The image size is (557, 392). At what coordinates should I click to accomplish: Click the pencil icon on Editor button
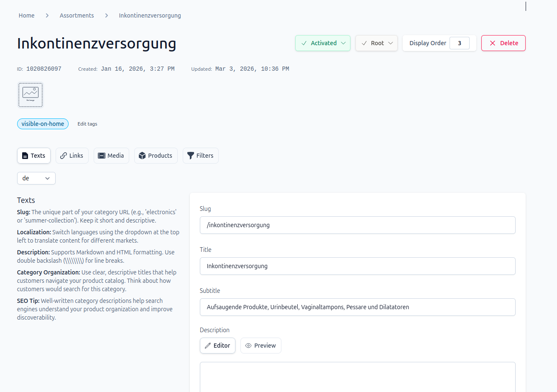(x=208, y=346)
